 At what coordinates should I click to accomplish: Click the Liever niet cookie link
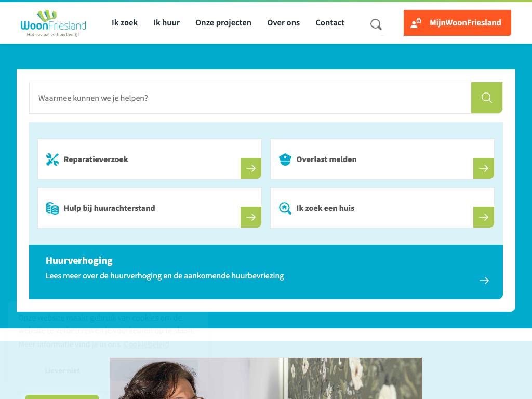(x=62, y=370)
